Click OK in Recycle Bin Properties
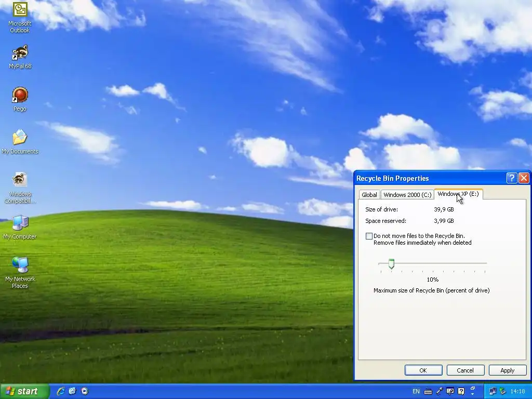 point(423,370)
